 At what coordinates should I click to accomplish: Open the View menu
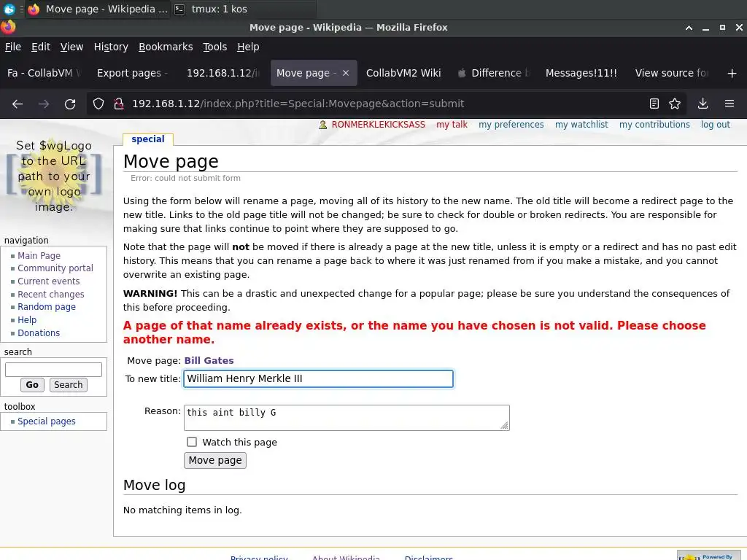click(x=72, y=47)
